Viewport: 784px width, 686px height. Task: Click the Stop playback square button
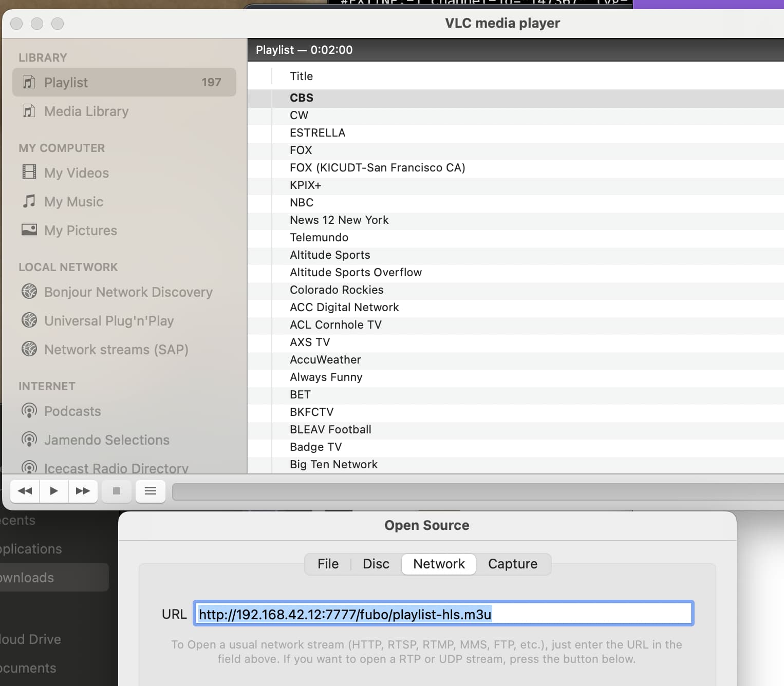[117, 491]
